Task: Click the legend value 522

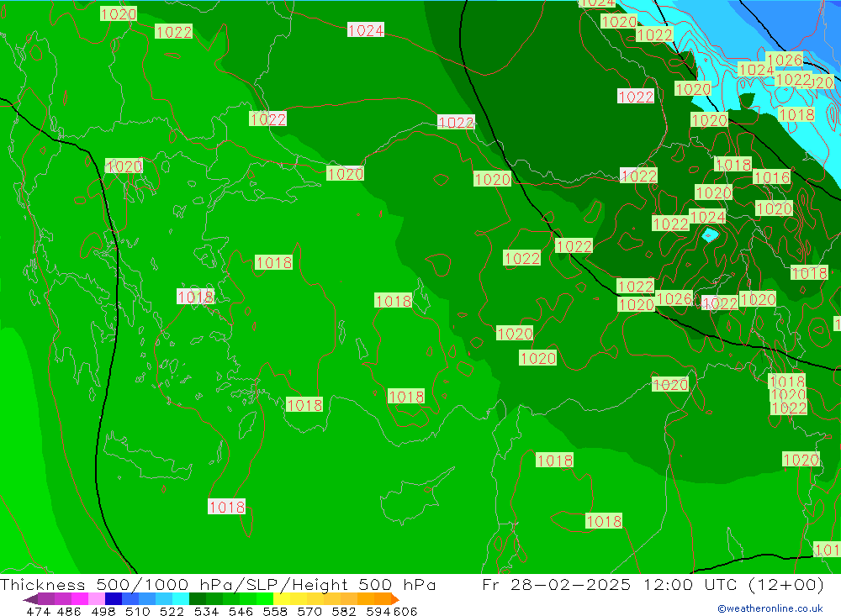Action: [x=172, y=611]
